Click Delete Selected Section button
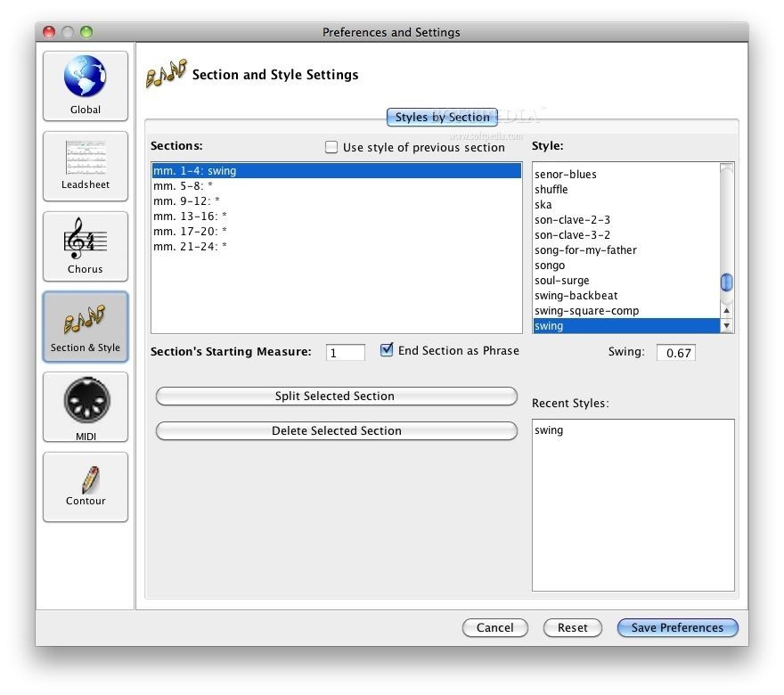Viewport: 784px width, 695px height. click(336, 431)
